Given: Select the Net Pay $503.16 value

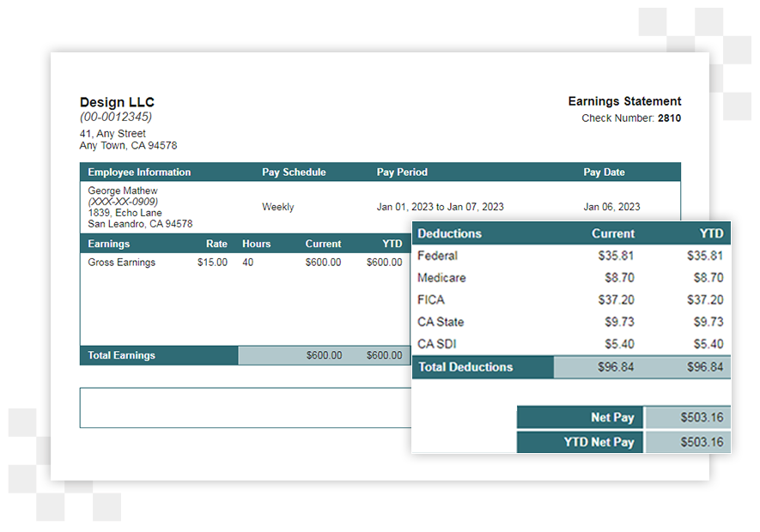Looking at the screenshot, I should pyautogui.click(x=703, y=417).
